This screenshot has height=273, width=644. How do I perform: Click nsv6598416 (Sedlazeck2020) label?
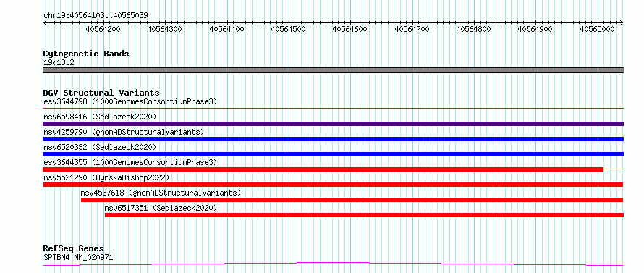pyautogui.click(x=100, y=117)
